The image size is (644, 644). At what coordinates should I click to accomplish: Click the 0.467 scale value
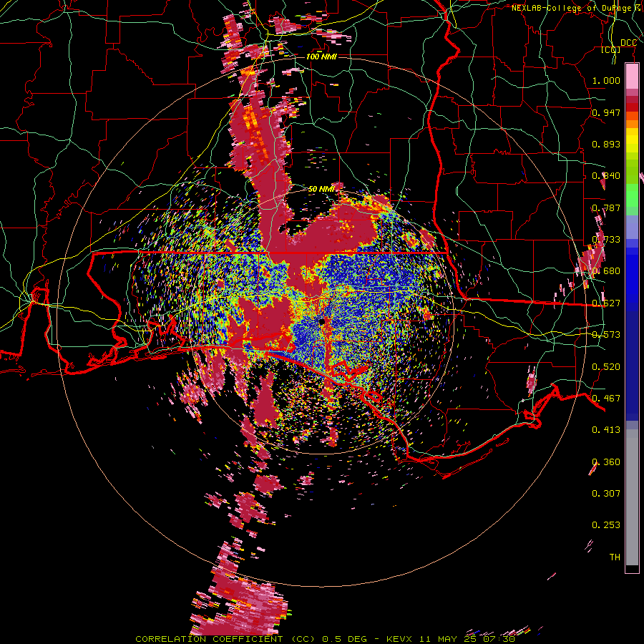pyautogui.click(x=606, y=399)
